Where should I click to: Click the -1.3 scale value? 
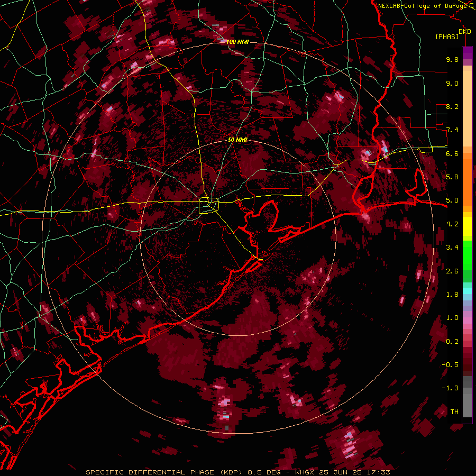click(x=450, y=388)
